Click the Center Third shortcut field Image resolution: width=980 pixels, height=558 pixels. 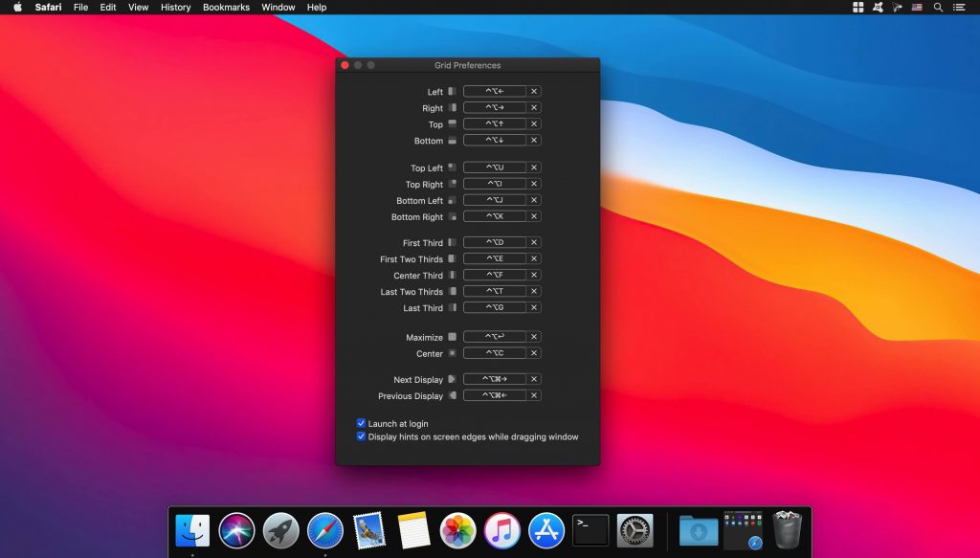coord(495,275)
